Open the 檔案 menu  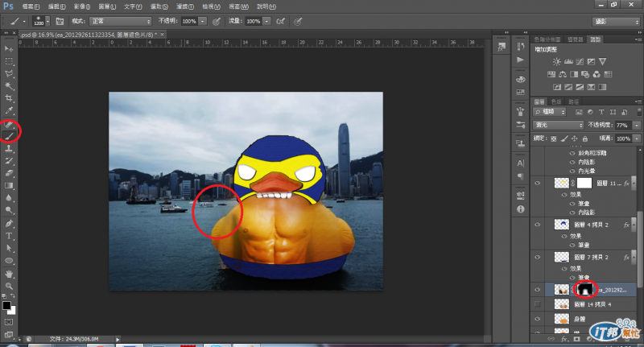31,6
